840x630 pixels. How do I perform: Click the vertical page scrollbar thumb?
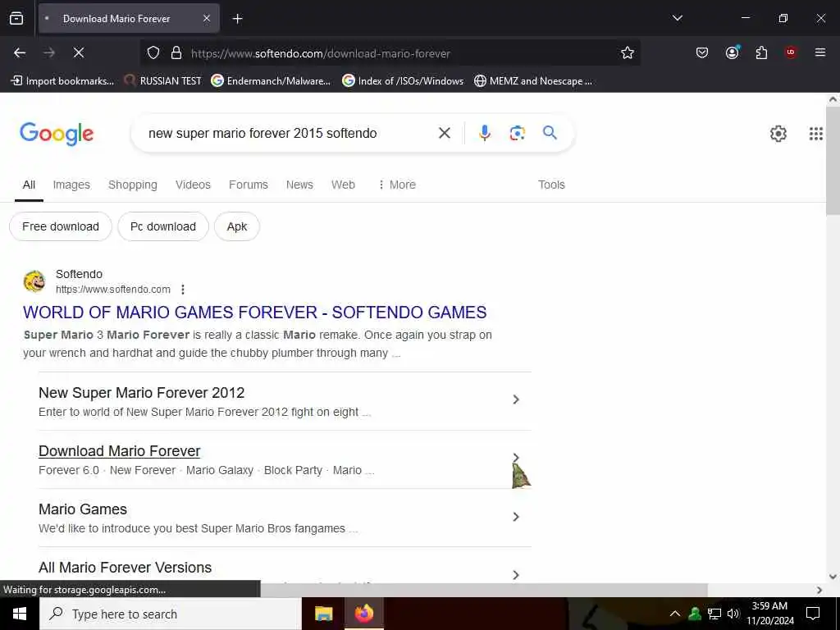[x=833, y=160]
